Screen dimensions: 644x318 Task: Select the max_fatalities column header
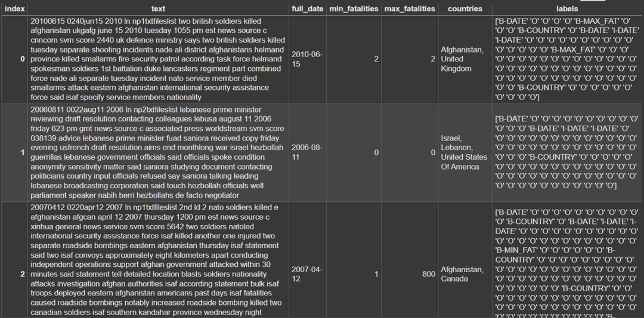(410, 8)
